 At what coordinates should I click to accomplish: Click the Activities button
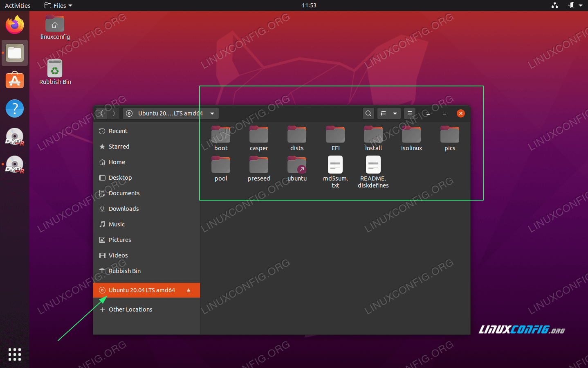tap(18, 5)
